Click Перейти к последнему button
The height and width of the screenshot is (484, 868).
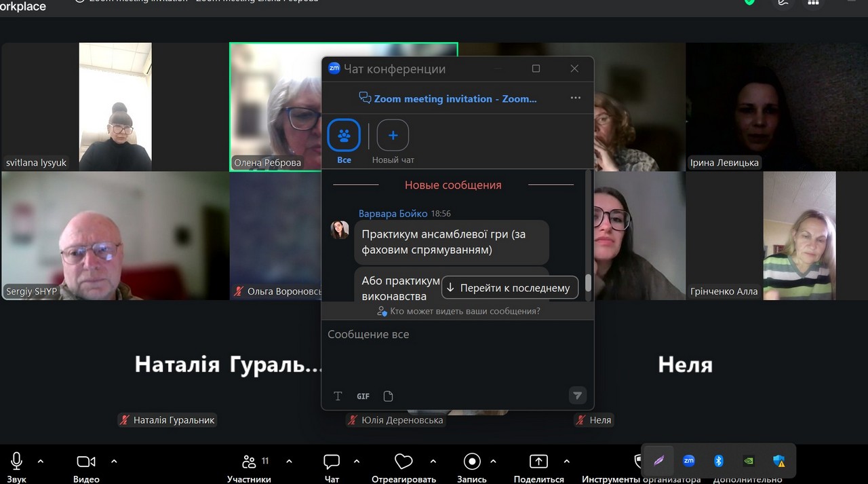point(510,288)
